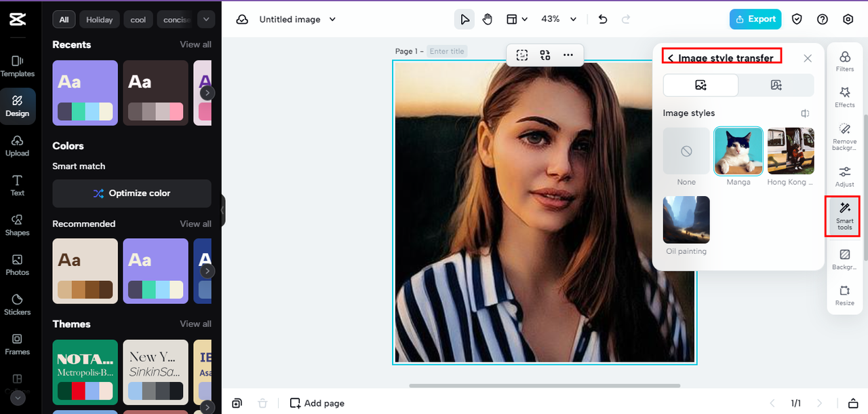The width and height of the screenshot is (868, 414).
Task: Undo the last action
Action: pos(603,19)
